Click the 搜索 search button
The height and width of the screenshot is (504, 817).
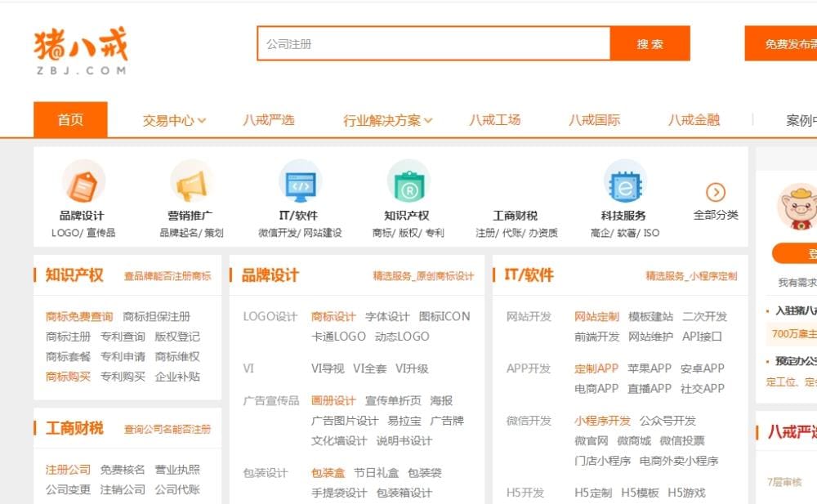click(649, 43)
